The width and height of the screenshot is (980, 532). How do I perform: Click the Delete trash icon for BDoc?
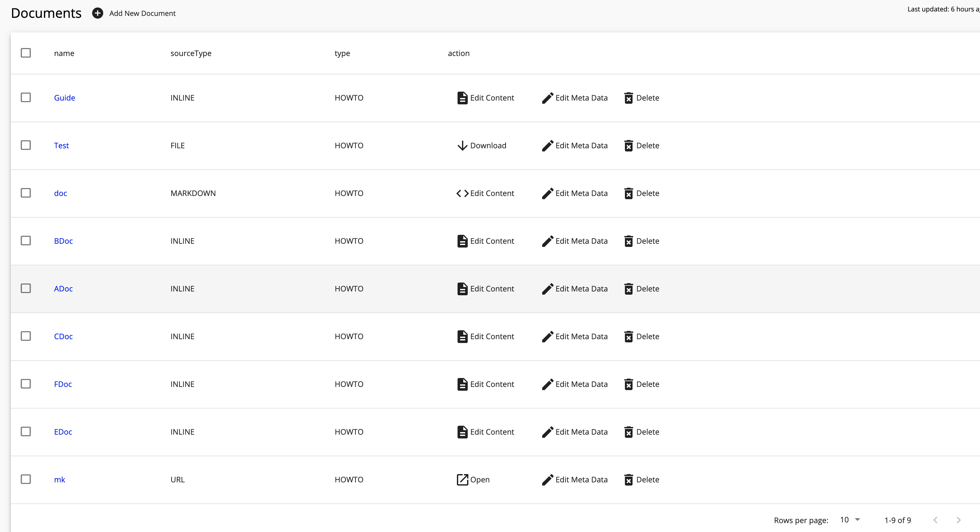pyautogui.click(x=628, y=241)
